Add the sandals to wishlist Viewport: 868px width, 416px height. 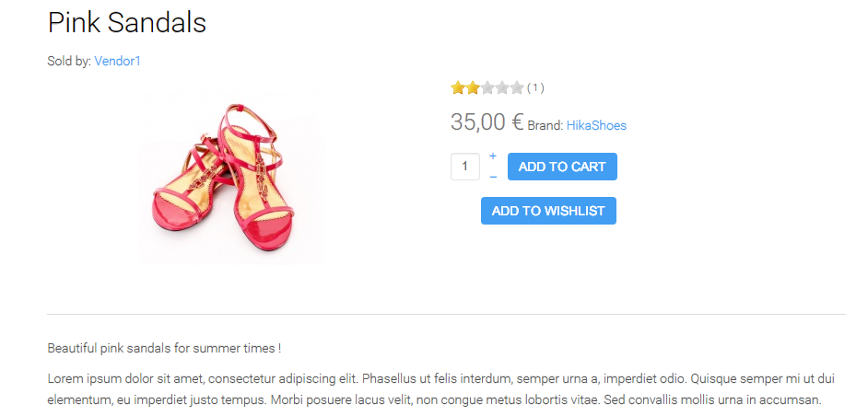pyautogui.click(x=548, y=211)
